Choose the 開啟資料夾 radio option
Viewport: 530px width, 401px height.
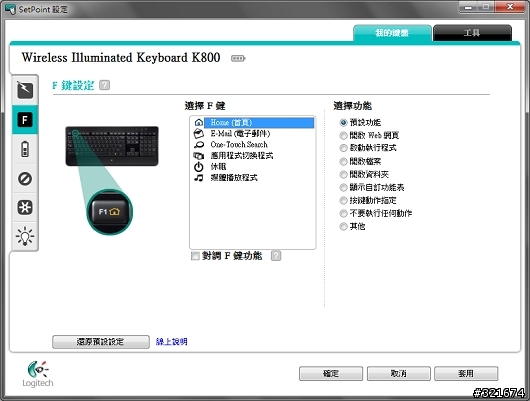343,174
